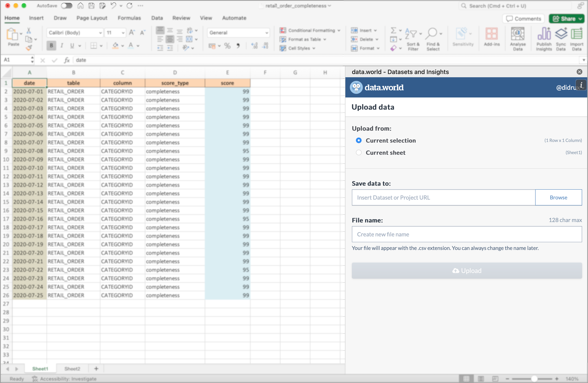Image resolution: width=588 pixels, height=383 pixels.
Task: Click the Conditional Formatting icon
Action: (x=283, y=30)
